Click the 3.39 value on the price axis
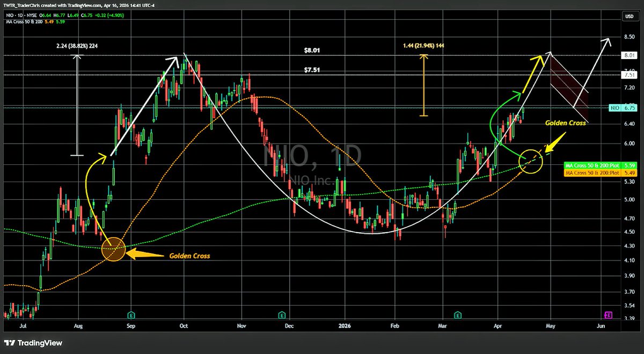 tap(629, 318)
